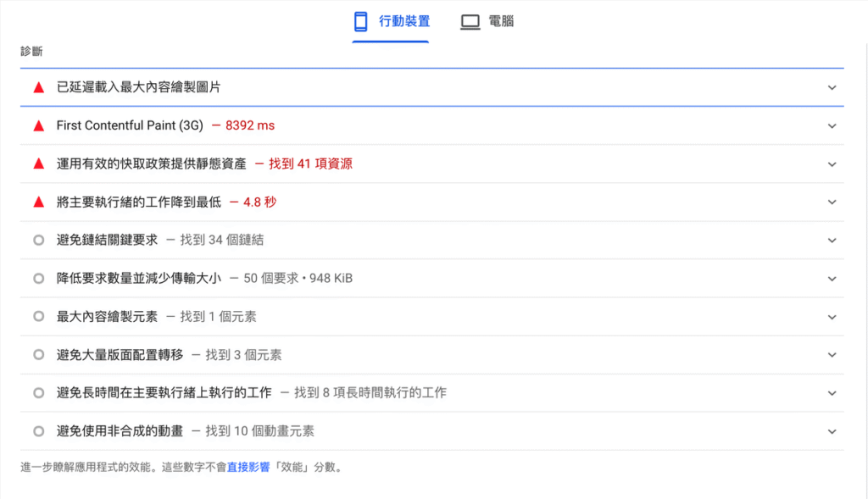Click gray circle beside 降低要求數量並減少傳輸大小

(39, 278)
